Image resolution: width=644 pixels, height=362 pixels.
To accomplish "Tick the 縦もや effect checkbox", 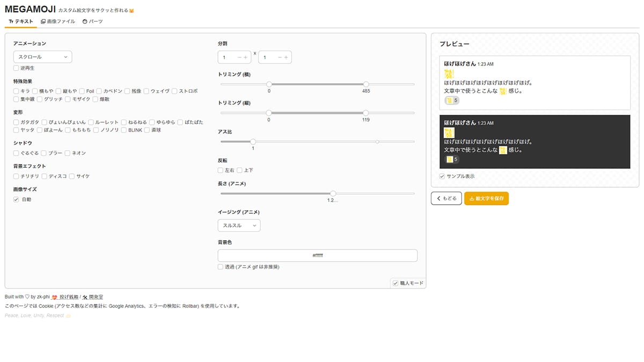I will click(x=58, y=91).
